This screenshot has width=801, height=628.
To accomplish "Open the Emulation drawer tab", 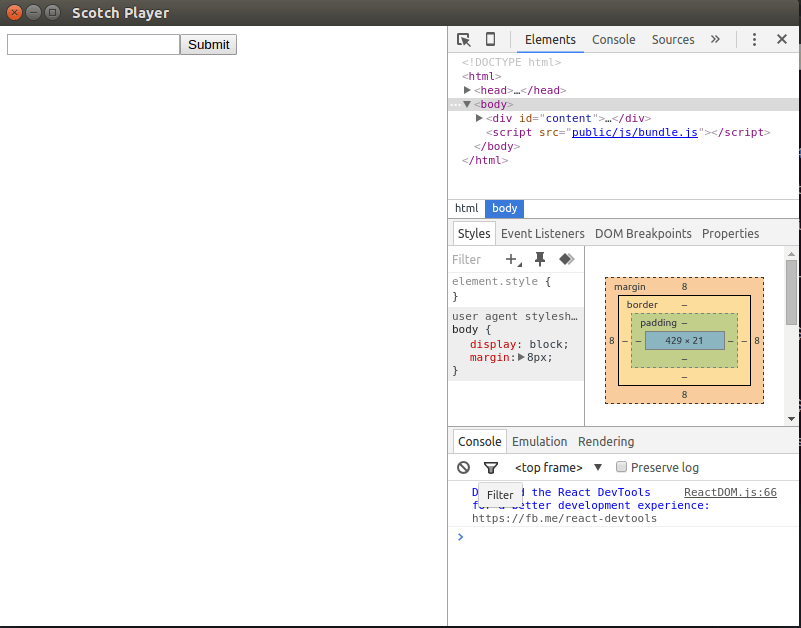I will (x=539, y=441).
